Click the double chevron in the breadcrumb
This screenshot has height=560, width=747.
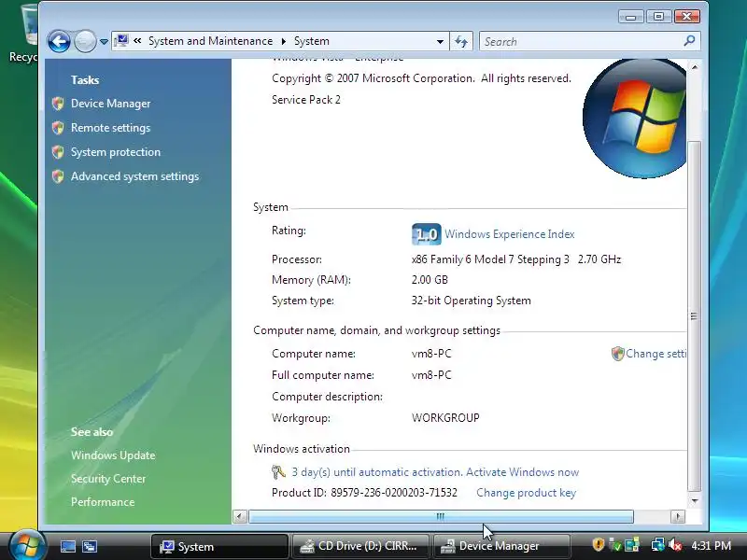tap(137, 41)
